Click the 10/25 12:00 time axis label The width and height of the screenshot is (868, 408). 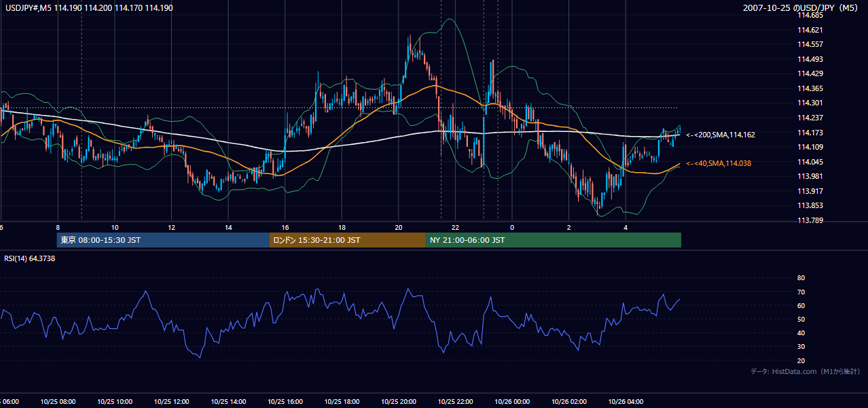click(x=171, y=402)
